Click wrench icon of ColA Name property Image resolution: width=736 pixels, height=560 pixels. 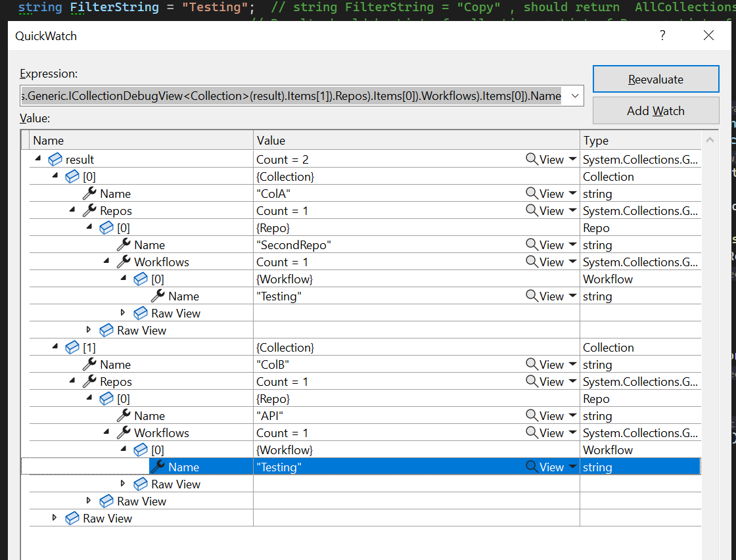pyautogui.click(x=89, y=193)
